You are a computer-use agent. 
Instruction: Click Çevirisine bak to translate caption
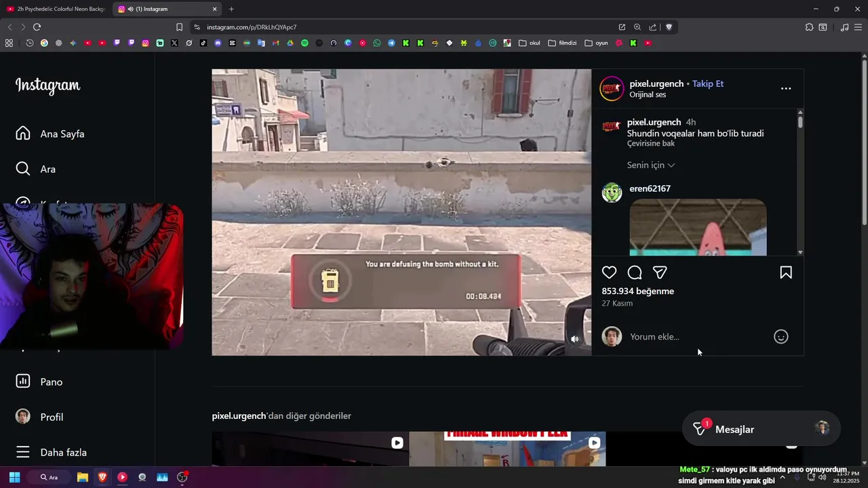tap(651, 144)
